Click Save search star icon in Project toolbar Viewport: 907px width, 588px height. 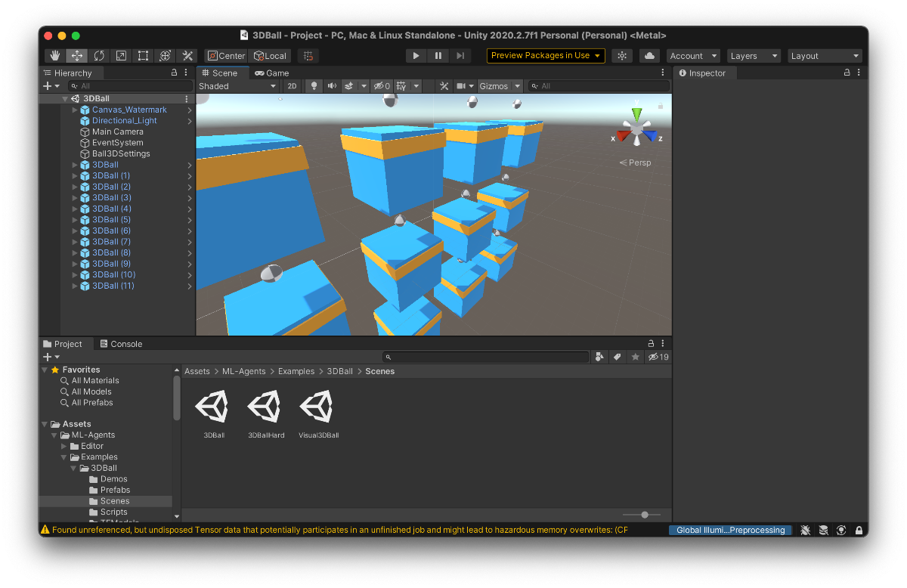pyautogui.click(x=636, y=357)
